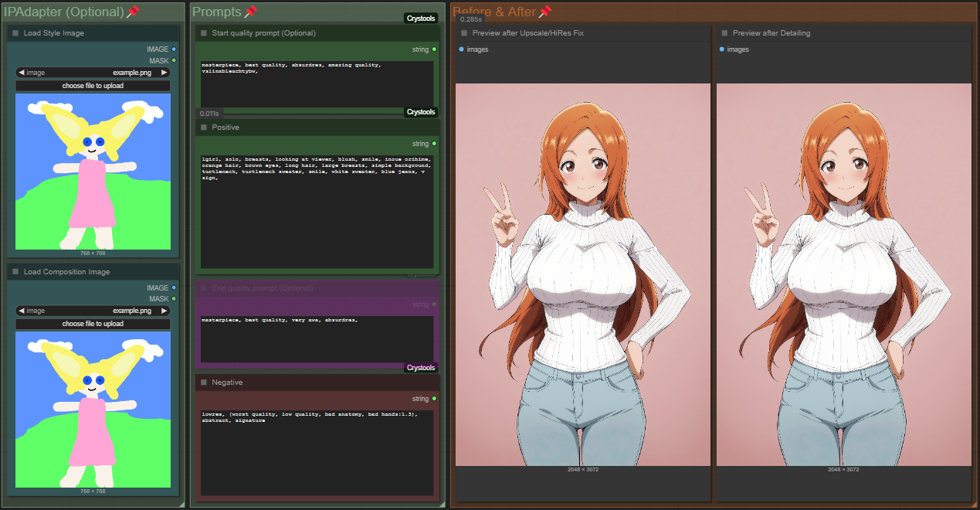Click IMAGE output port on Load Style Image
The height and width of the screenshot is (510, 980).
(x=174, y=49)
